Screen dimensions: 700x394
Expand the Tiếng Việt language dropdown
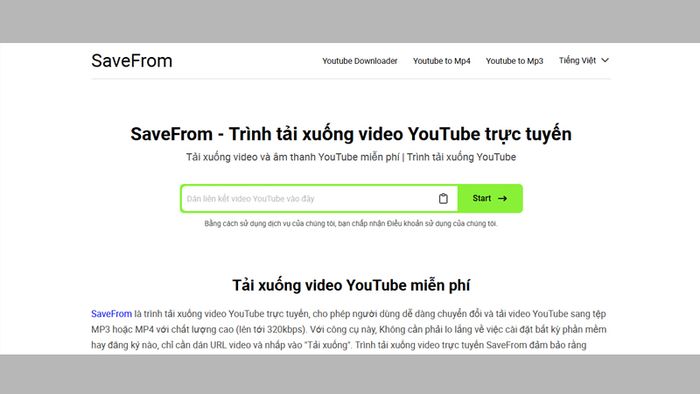[584, 60]
